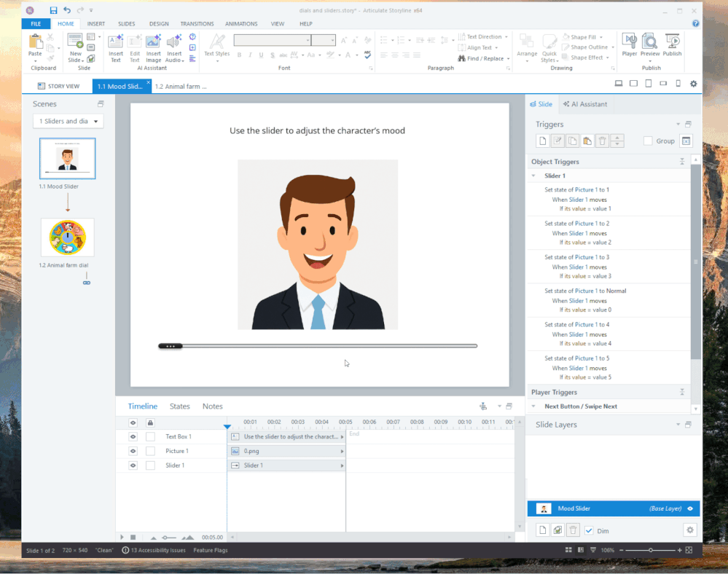Save the project with the floppy icon
728x574 pixels.
tap(53, 10)
